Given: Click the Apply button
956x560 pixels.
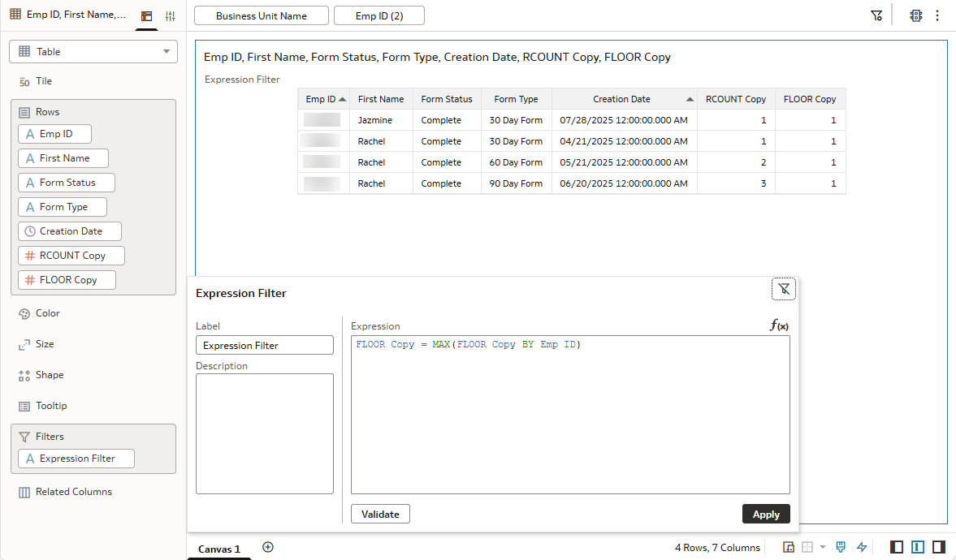Looking at the screenshot, I should [766, 514].
